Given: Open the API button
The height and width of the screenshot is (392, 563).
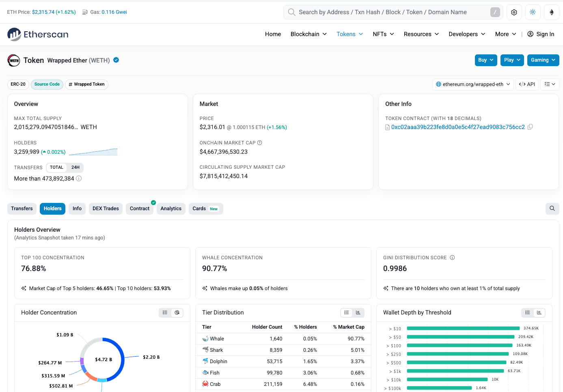Looking at the screenshot, I should (x=527, y=84).
